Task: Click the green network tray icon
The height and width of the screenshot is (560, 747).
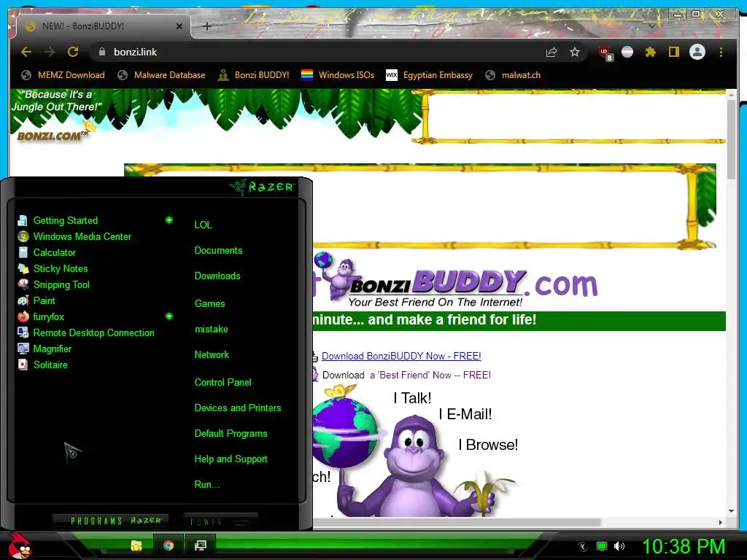Action: point(602,547)
